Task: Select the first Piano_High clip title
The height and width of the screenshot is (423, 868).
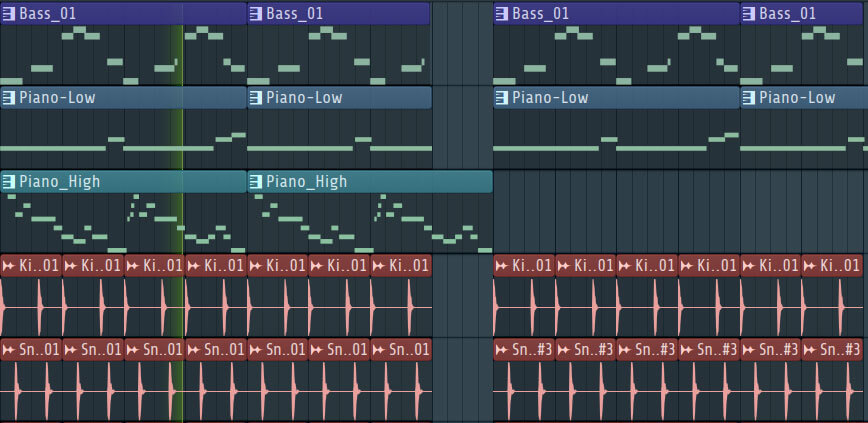Action: [60, 182]
